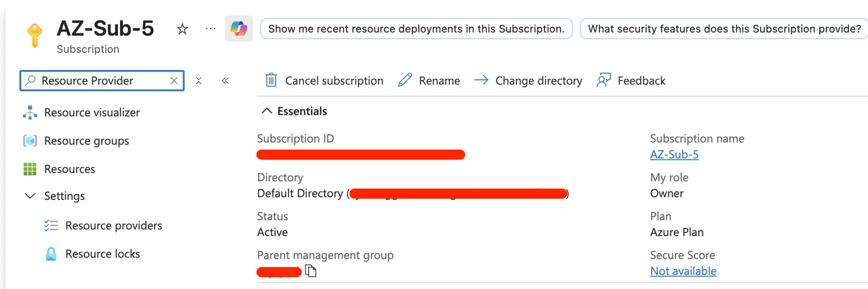868x289 pixels.
Task: Click 'Show me recent resource deployments' suggestion
Action: [416, 29]
